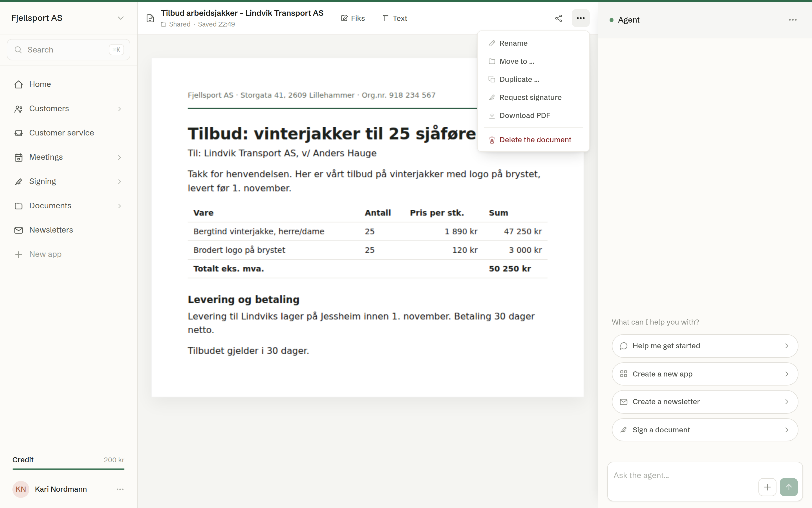Viewport: 812px width, 508px height.
Task: Click the Signing pen icon in the sidebar
Action: tap(18, 181)
